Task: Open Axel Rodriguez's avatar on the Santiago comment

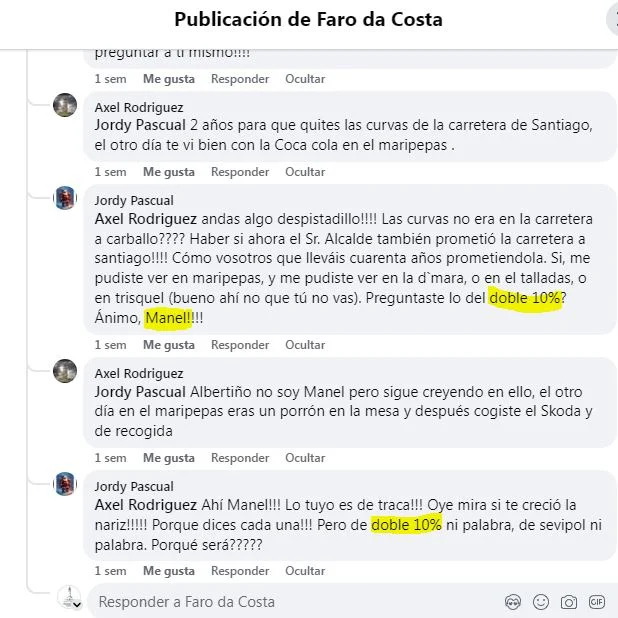Action: tap(65, 105)
